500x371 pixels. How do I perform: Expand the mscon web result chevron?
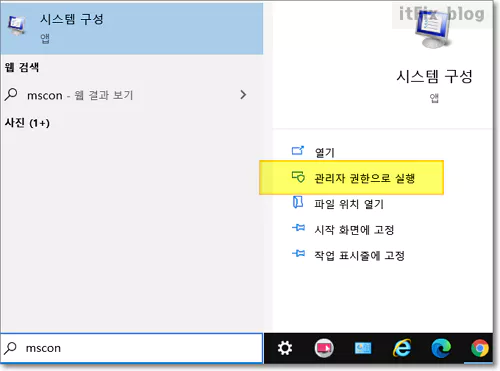click(x=243, y=95)
